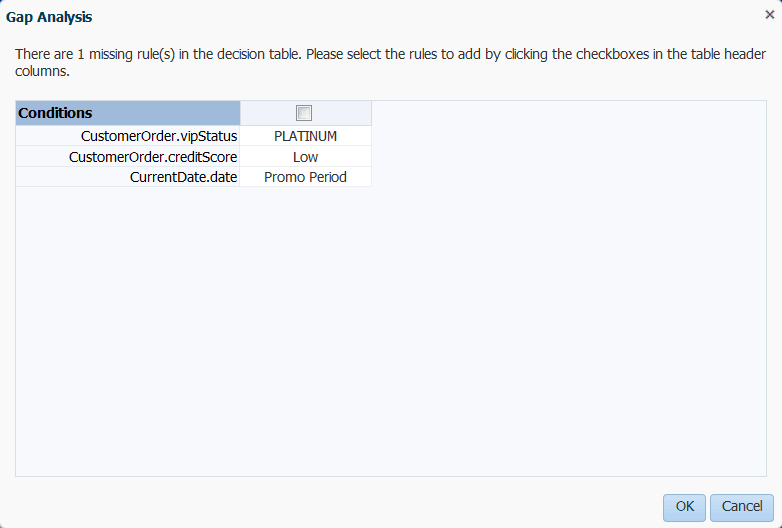The image size is (782, 528).
Task: Select the Promo Period value cell
Action: click(x=306, y=177)
